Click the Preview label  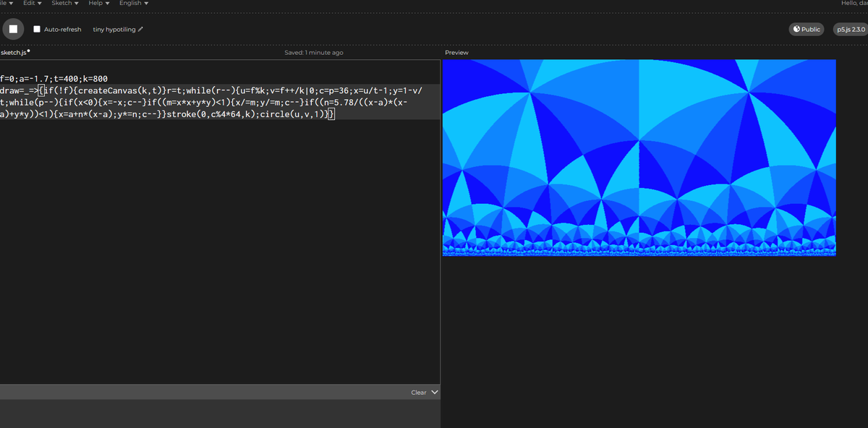[x=456, y=53]
